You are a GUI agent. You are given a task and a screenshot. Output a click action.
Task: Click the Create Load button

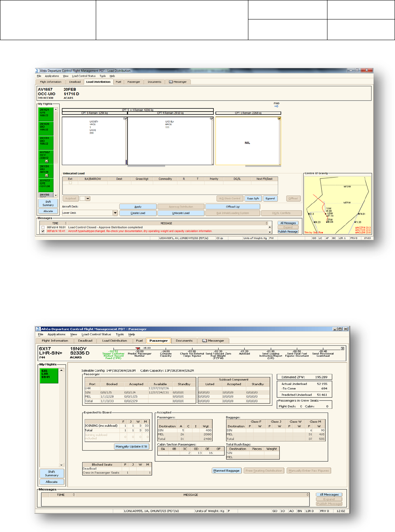tap(138, 213)
